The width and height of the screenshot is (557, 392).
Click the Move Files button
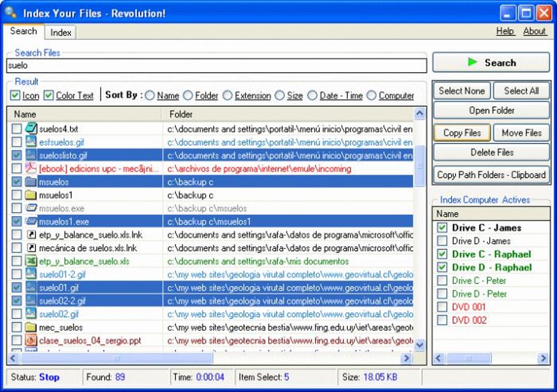(x=521, y=133)
